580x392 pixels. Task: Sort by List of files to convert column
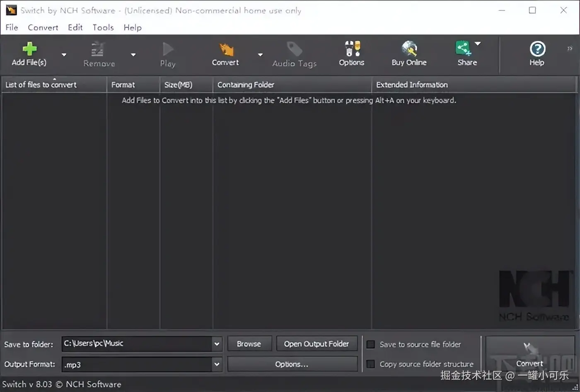click(54, 85)
